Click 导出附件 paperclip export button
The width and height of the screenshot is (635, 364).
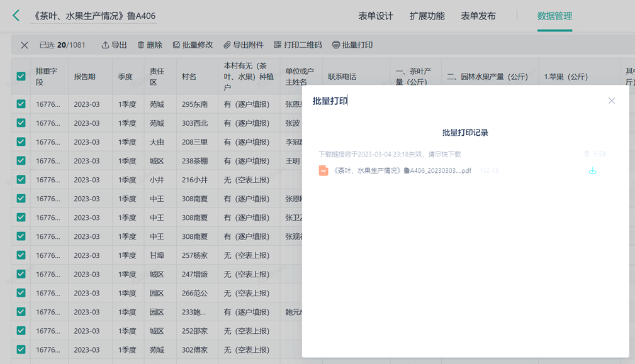(244, 45)
